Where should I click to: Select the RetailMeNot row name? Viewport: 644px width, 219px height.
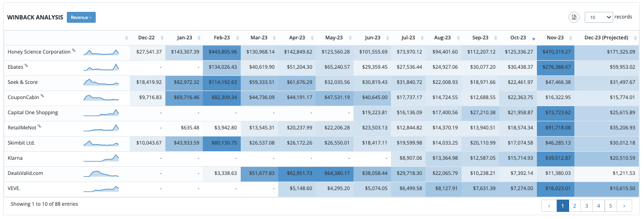click(x=22, y=128)
